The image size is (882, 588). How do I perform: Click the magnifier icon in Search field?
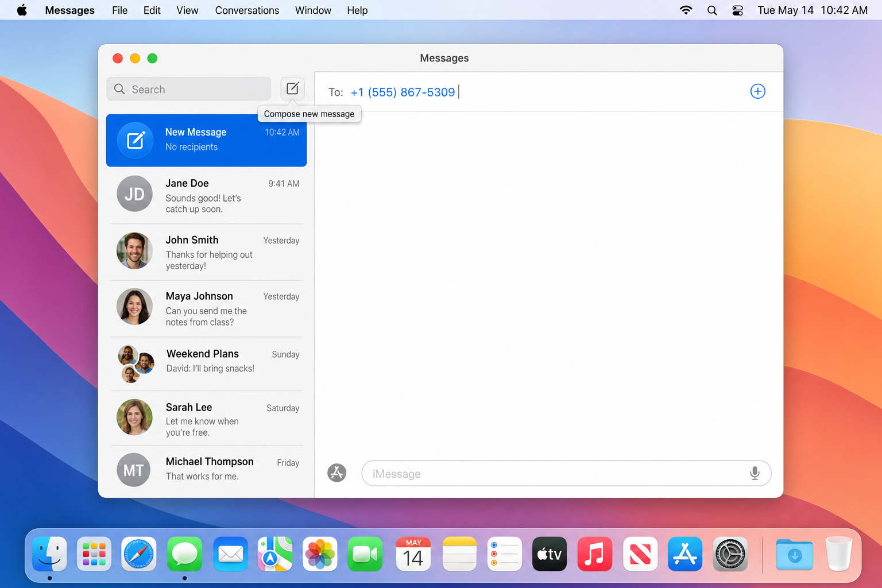pyautogui.click(x=119, y=89)
